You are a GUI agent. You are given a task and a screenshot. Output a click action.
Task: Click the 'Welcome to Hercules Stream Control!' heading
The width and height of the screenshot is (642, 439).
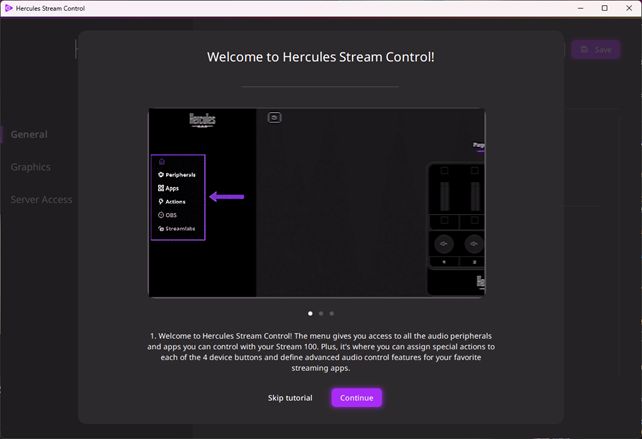(x=321, y=57)
